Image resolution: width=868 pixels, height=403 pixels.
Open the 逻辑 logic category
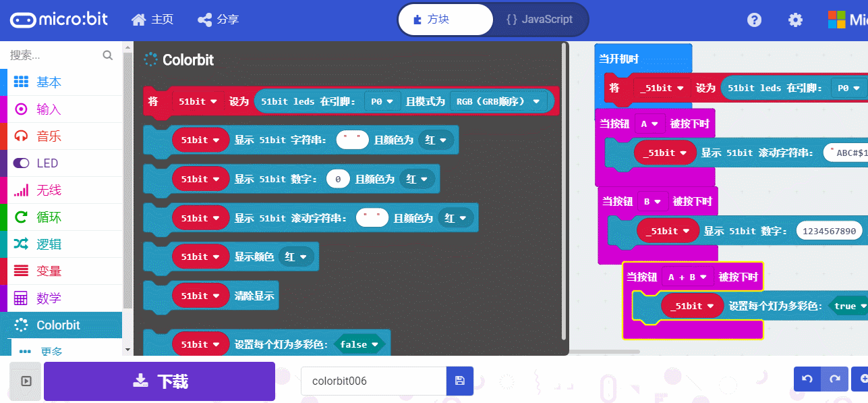(47, 244)
